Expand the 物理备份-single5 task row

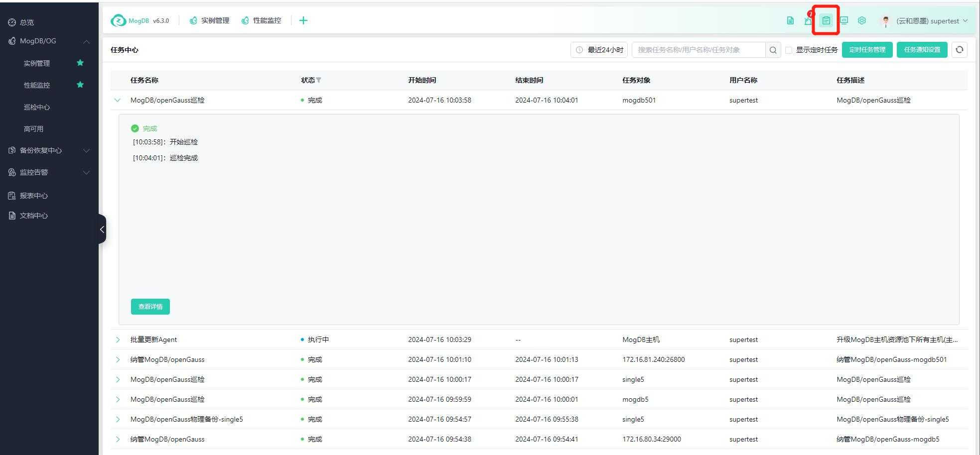(x=118, y=419)
